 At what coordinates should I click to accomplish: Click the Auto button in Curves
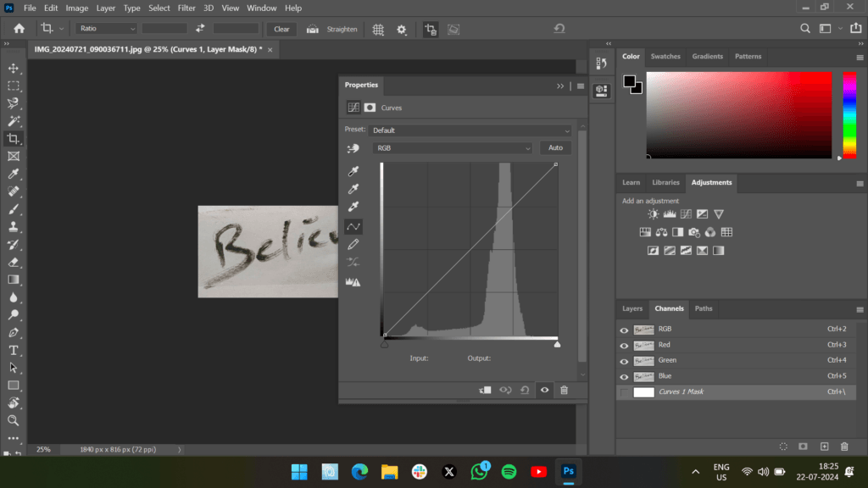tap(555, 147)
